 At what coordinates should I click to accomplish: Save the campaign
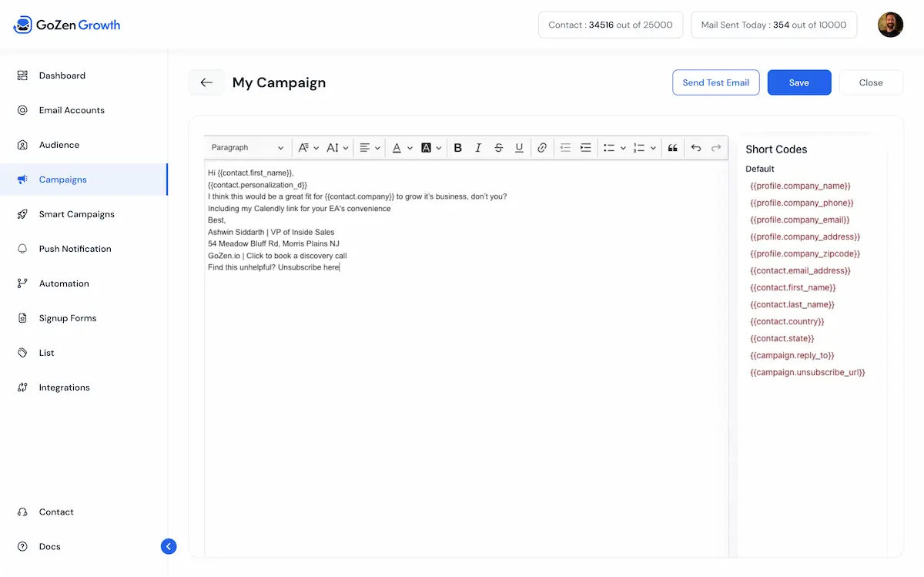pyautogui.click(x=798, y=82)
